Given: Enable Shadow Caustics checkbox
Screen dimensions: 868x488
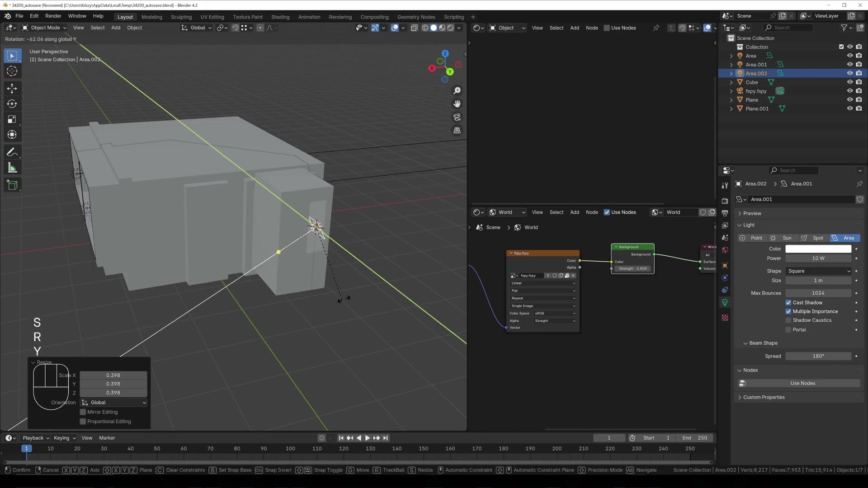Looking at the screenshot, I should [788, 320].
